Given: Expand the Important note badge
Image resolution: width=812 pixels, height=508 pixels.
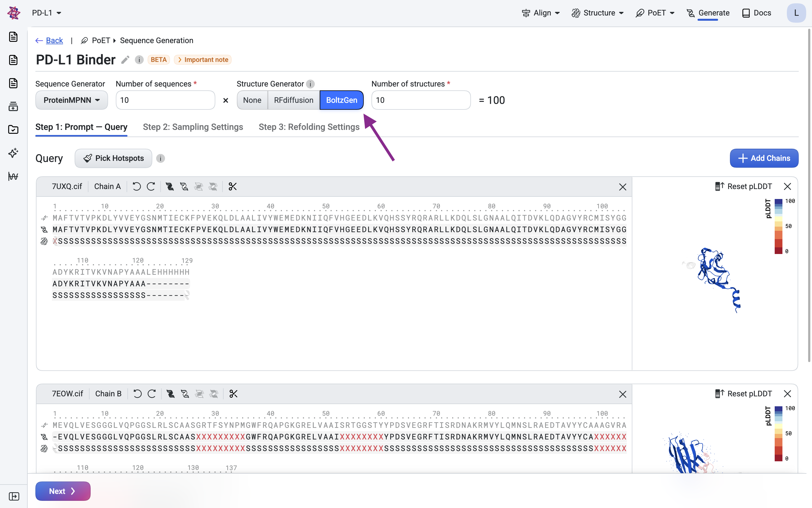Looking at the screenshot, I should (x=203, y=60).
